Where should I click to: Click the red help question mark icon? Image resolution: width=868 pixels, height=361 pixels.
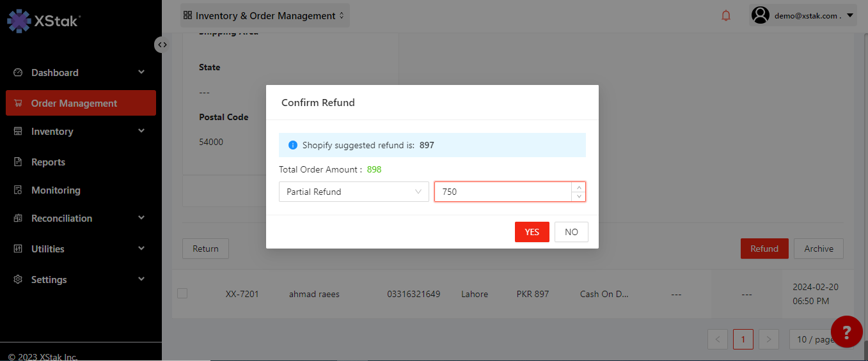[846, 332]
